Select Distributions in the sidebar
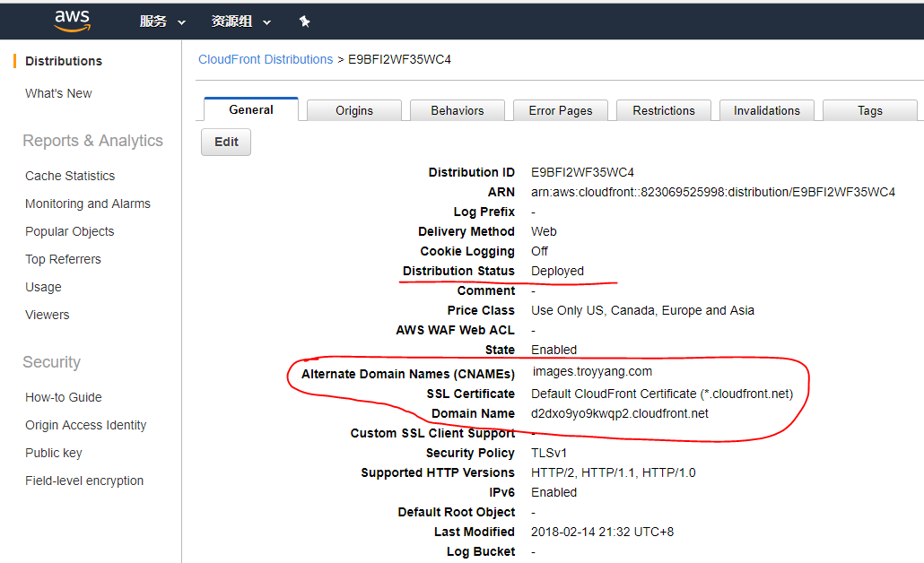The height and width of the screenshot is (563, 924). 64,61
